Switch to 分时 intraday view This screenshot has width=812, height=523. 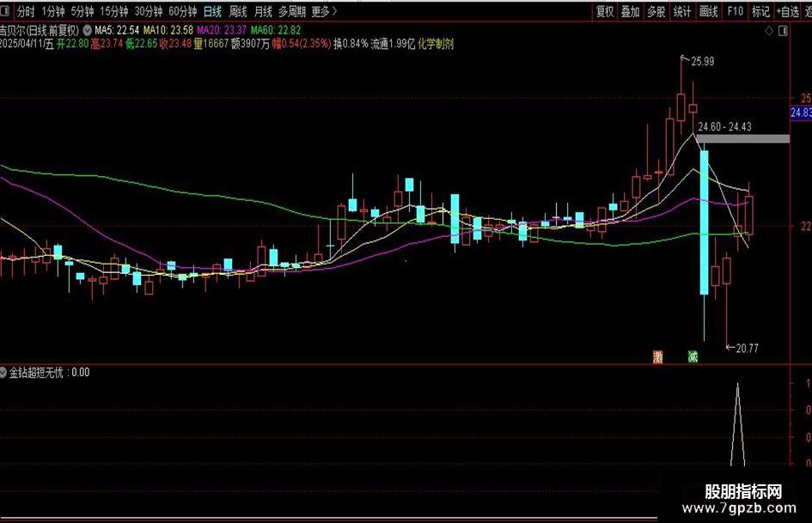tap(26, 11)
